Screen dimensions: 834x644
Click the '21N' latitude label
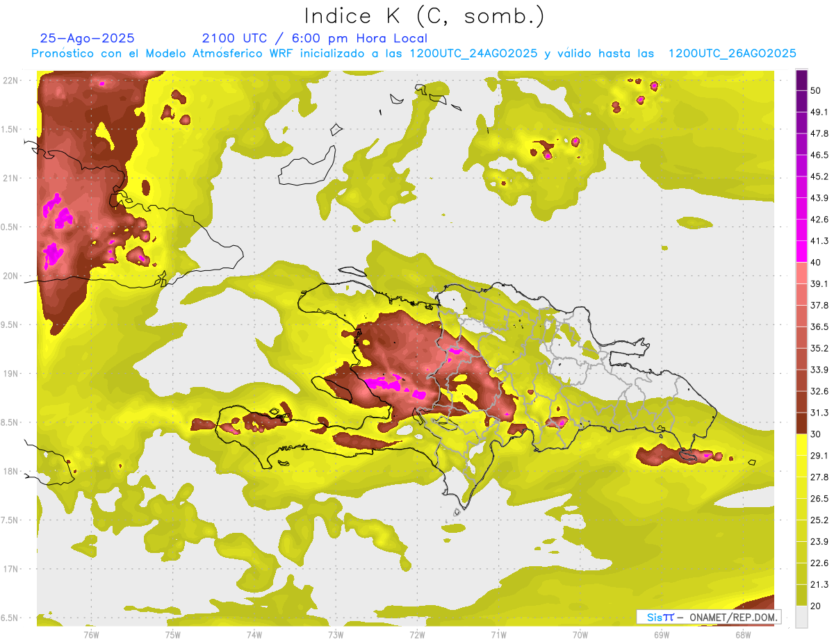pos(11,178)
